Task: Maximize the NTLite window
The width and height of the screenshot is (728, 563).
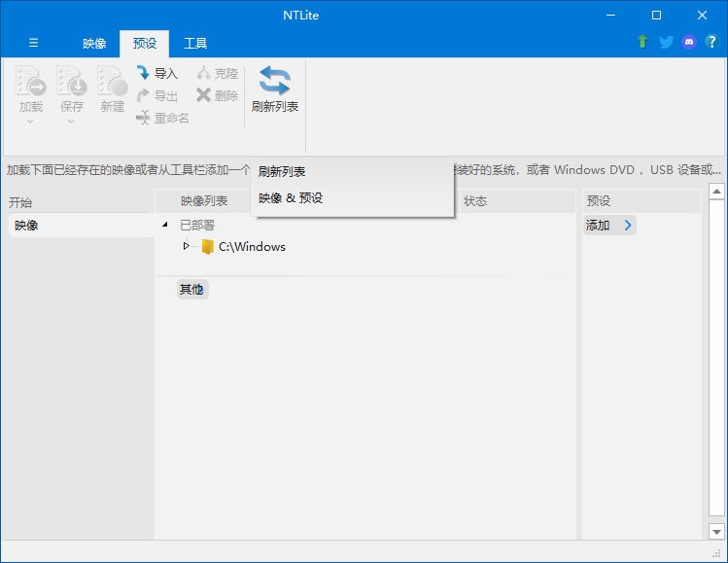Action: click(x=656, y=16)
